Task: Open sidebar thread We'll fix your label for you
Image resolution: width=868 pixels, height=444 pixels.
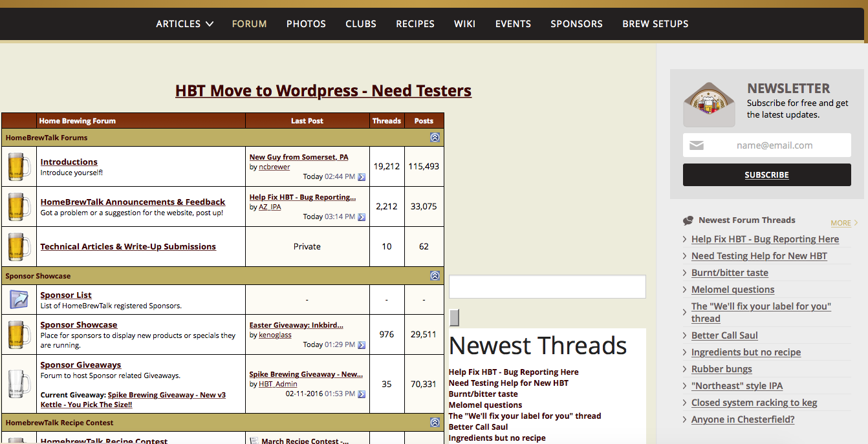Action: (761, 312)
